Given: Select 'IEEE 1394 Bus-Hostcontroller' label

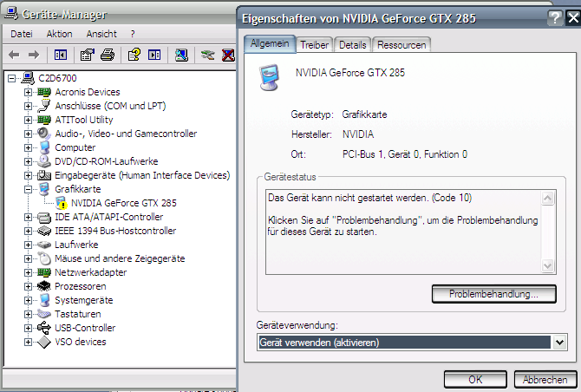Looking at the screenshot, I should [115, 231].
